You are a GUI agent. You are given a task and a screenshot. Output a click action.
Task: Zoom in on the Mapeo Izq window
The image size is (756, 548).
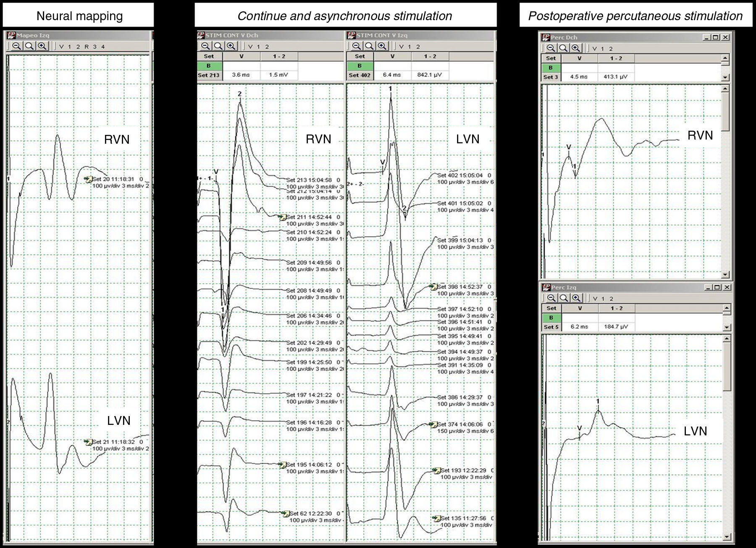tap(42, 46)
